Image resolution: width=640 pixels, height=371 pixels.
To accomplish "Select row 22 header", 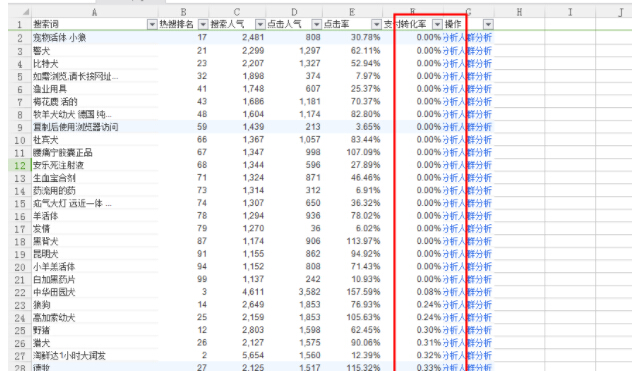I will coord(20,292).
